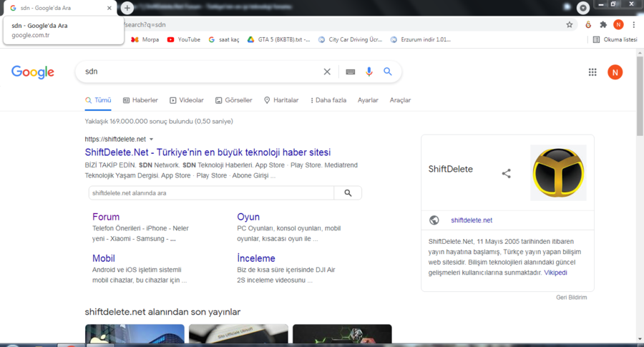Click the result count text Yaklaşık 169.000.000 sonuç
644x347 pixels.
click(159, 122)
